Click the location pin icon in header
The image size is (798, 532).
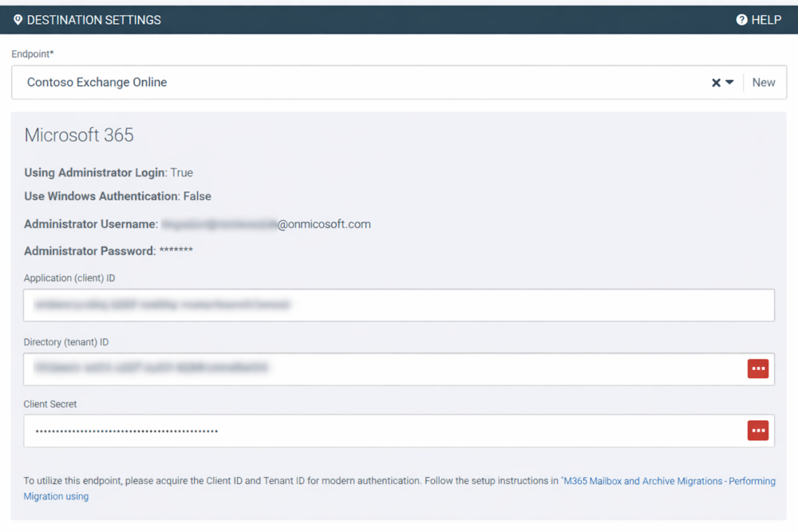18,20
